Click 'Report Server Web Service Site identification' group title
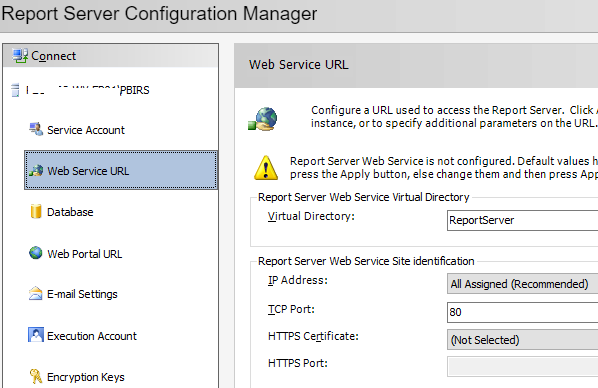 (366, 261)
